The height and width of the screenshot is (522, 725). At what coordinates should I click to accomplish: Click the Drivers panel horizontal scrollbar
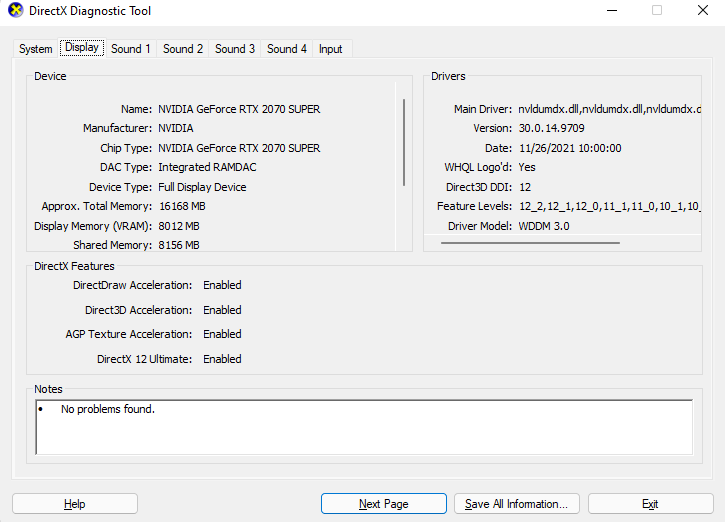tap(530, 242)
